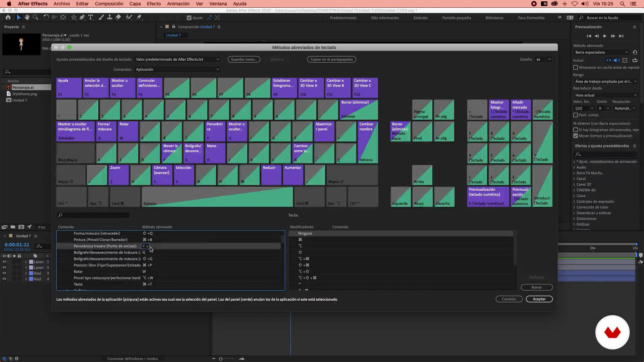Switch to Estándar workspace
The width and height of the screenshot is (644, 362).
421,18
